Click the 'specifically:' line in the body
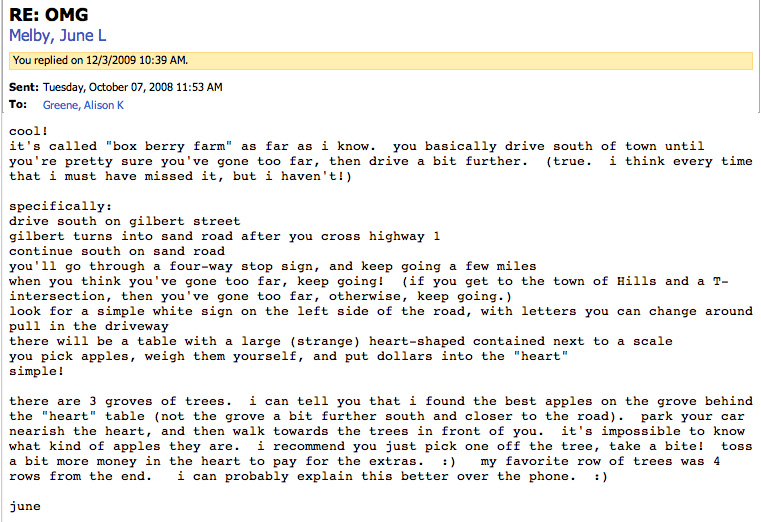 click(61, 207)
